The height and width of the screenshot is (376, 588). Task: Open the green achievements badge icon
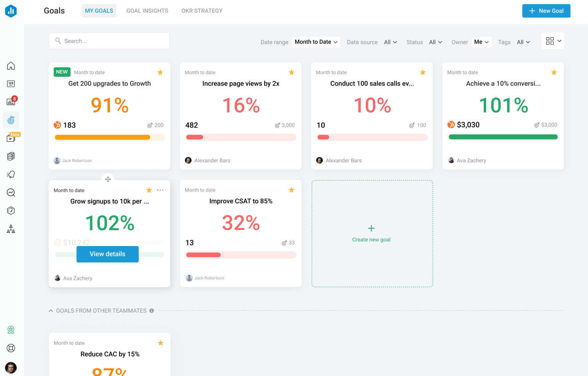[11, 330]
